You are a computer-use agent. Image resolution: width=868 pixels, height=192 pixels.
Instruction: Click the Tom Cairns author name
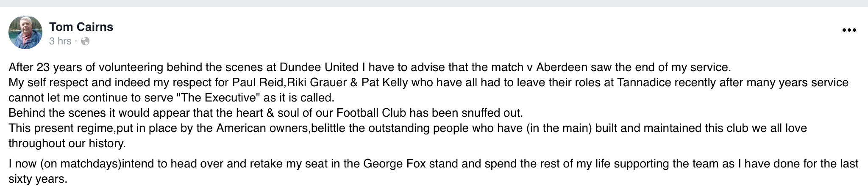[x=81, y=27]
